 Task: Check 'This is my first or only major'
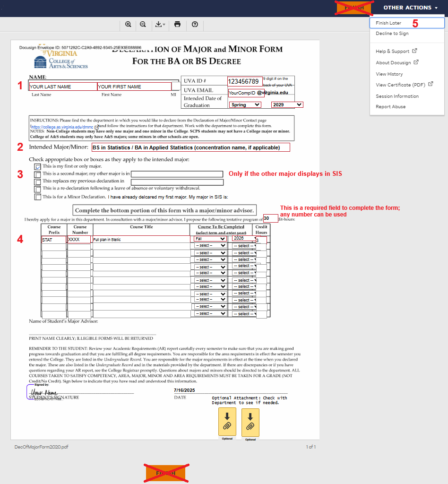[38, 167]
